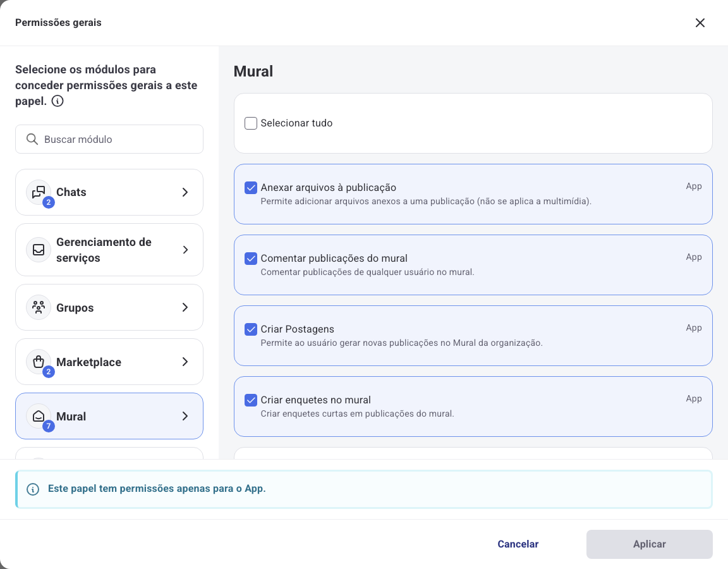Click the Anexar arquivos à publicação title
The image size is (728, 569).
[x=328, y=188]
